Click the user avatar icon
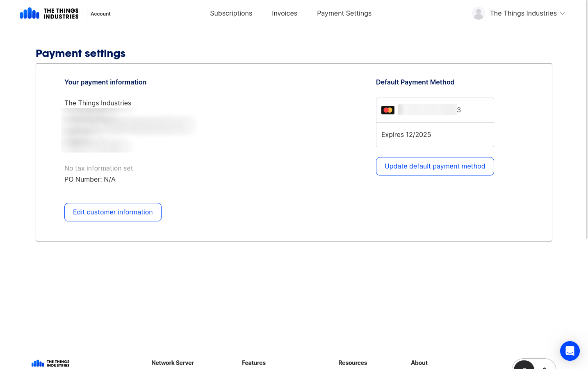 (478, 13)
